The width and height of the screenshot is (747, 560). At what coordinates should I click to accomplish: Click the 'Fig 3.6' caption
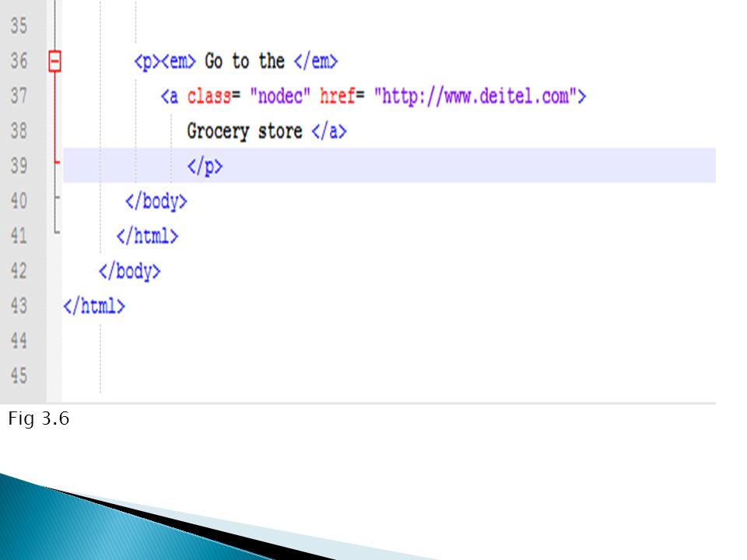point(39,419)
